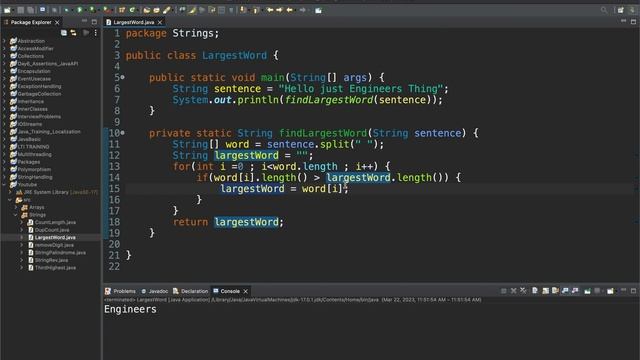The width and height of the screenshot is (640, 360).
Task: Expand the Multithreading project
Action: (4, 154)
